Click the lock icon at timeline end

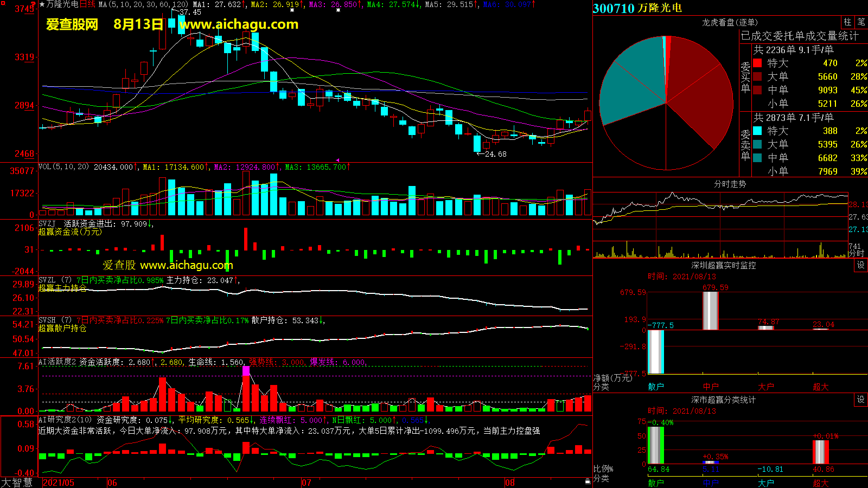(588, 481)
